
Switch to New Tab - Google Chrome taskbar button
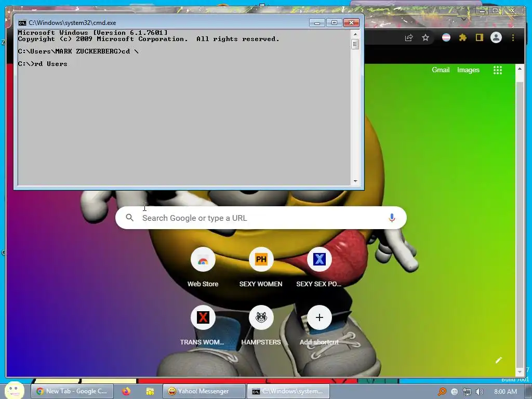point(72,391)
